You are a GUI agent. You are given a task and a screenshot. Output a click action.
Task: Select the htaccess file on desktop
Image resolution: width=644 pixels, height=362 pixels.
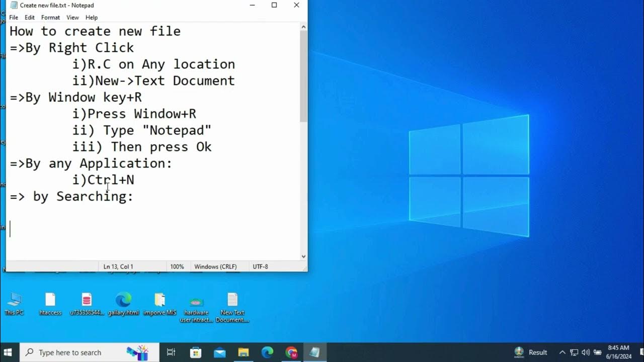coord(50,304)
